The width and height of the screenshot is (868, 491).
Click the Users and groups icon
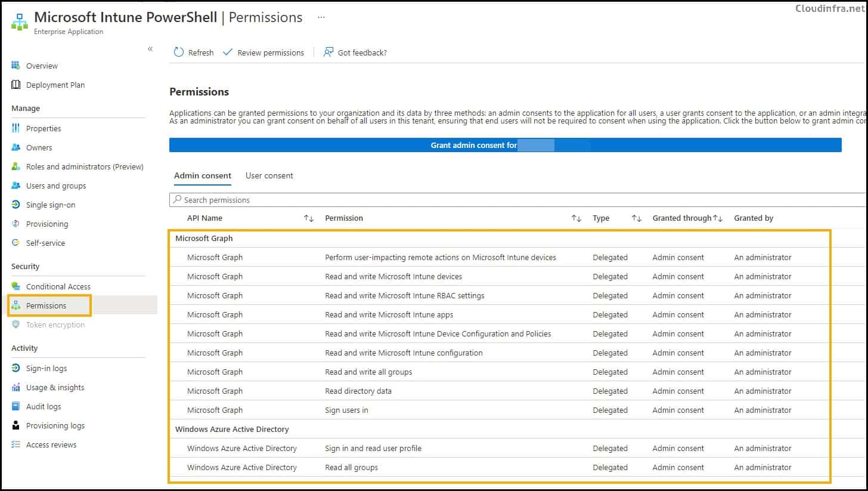(16, 186)
